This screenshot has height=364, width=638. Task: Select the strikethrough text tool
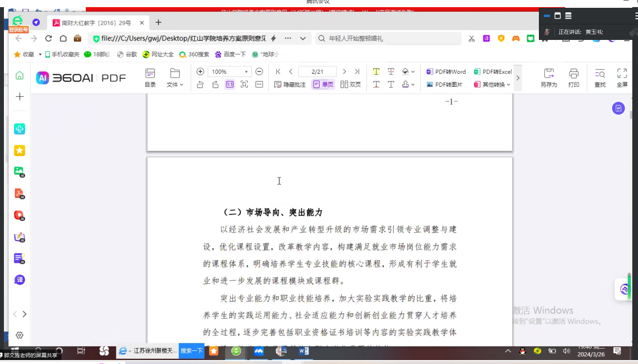391,72
